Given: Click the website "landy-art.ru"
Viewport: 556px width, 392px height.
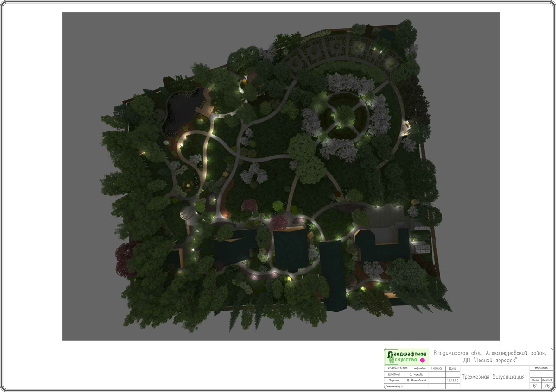Looking at the screenshot, I should 419,368.
